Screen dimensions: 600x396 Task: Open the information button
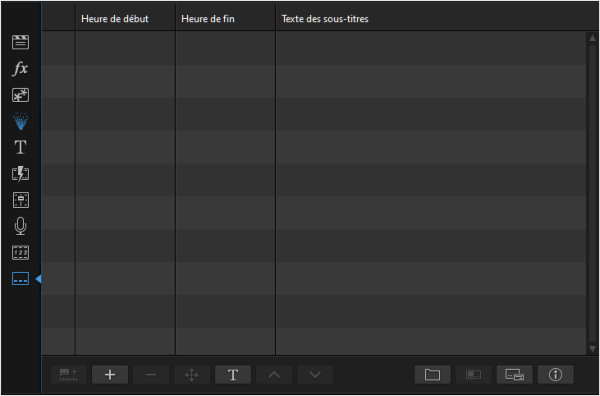556,375
